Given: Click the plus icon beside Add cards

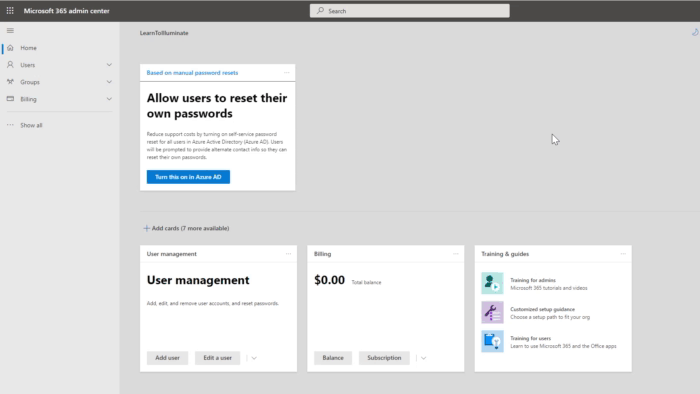Looking at the screenshot, I should (x=146, y=228).
